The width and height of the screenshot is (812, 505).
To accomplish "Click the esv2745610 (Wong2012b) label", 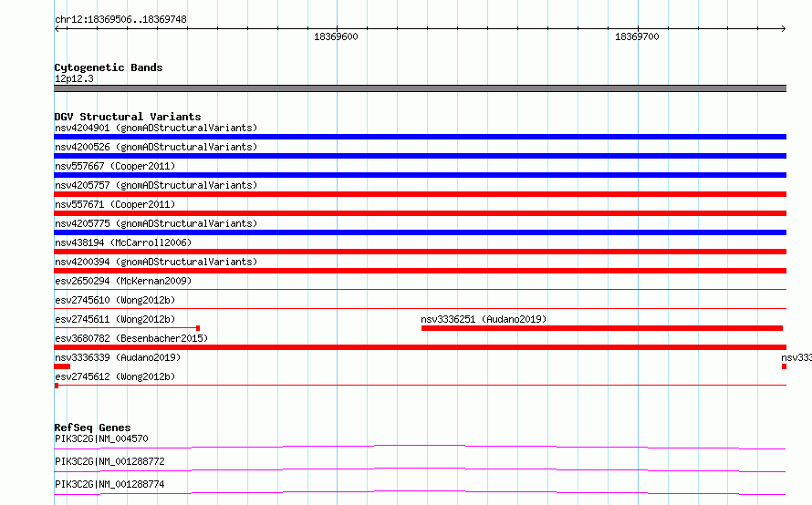I will point(115,300).
